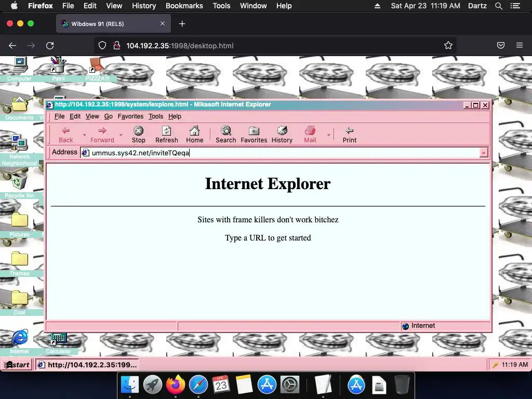This screenshot has height=399, width=532.
Task: Open Finder from the Dock
Action: click(x=130, y=385)
